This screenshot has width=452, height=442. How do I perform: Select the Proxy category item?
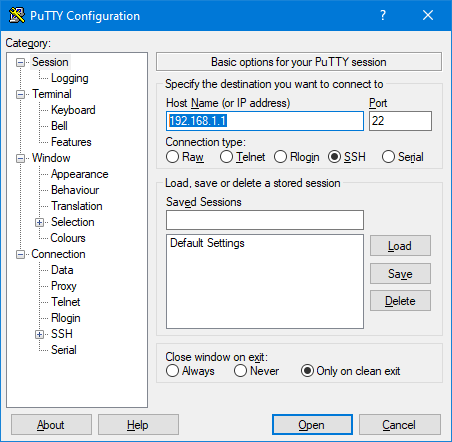click(x=64, y=286)
